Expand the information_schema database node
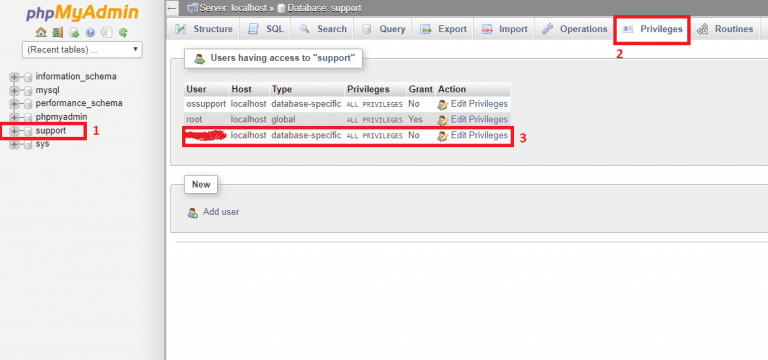 click(14, 77)
